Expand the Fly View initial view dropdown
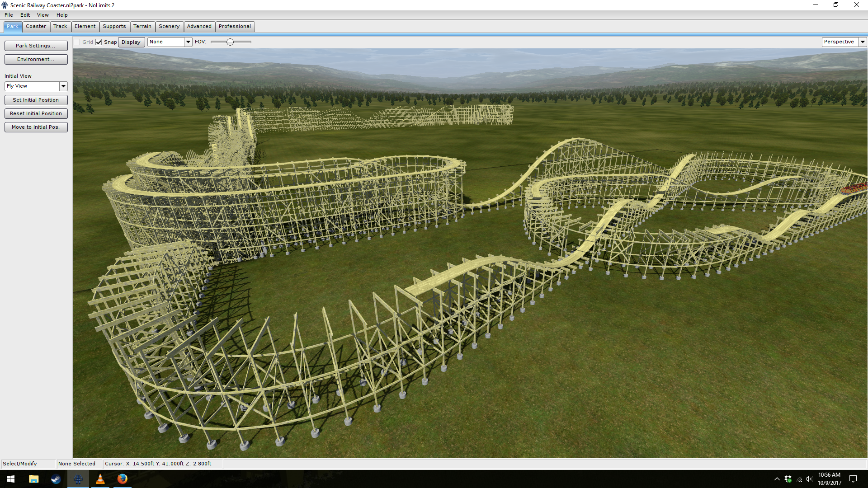This screenshot has width=868, height=488. [63, 86]
